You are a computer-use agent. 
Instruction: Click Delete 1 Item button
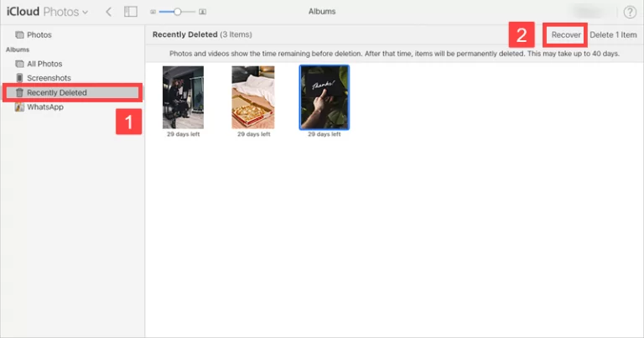(613, 35)
